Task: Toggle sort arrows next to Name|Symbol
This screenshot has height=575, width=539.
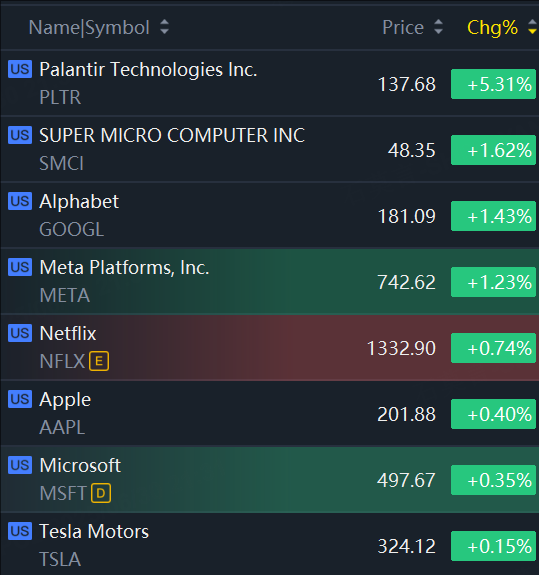Action: [x=165, y=27]
